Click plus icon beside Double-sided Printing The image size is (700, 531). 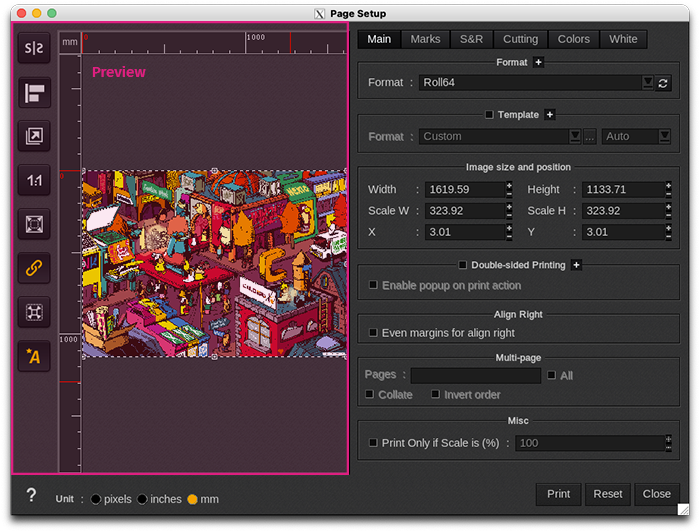[x=576, y=265]
